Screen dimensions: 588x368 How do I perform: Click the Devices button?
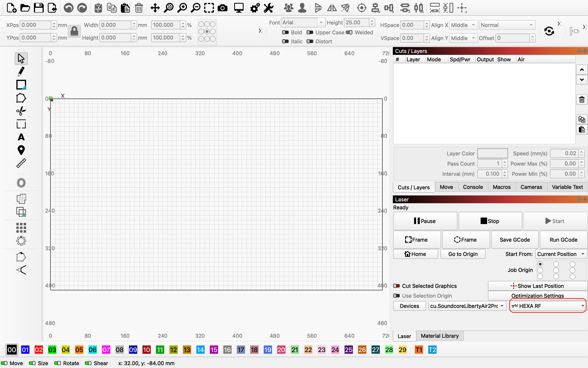[409, 306]
